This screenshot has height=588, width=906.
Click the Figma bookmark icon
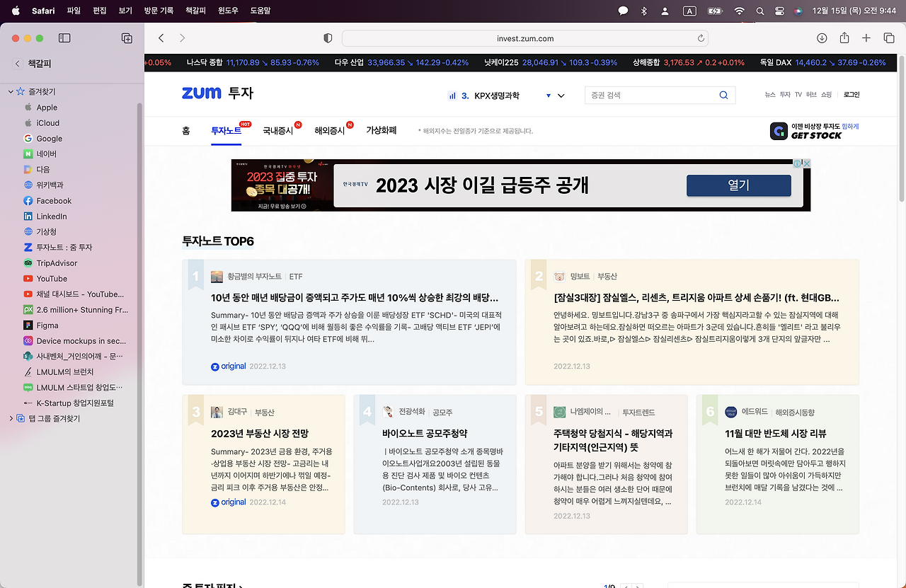[28, 325]
